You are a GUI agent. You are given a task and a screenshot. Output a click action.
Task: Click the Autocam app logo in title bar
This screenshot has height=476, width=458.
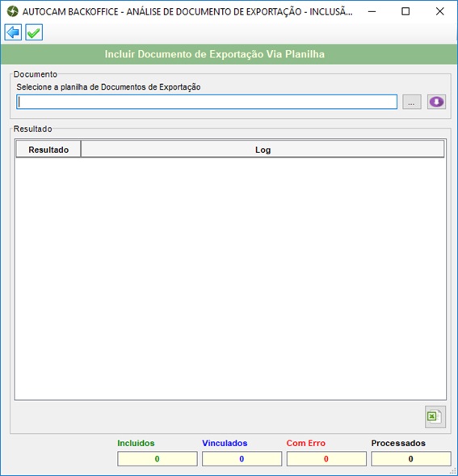(x=12, y=11)
